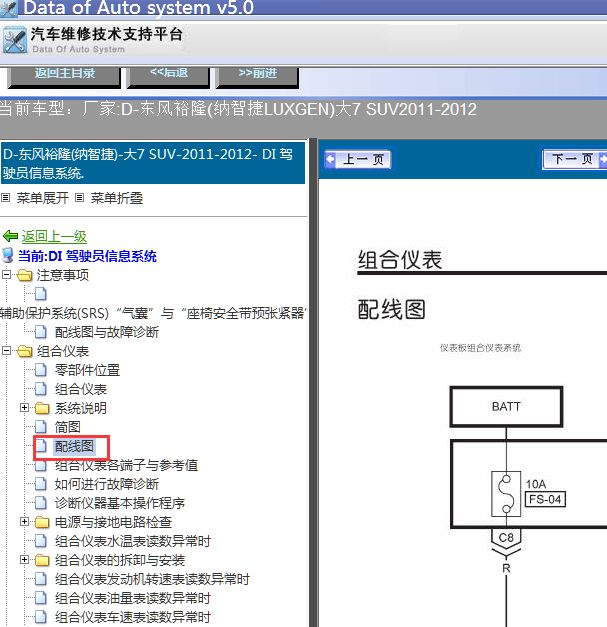
Task: Collapse all menus via 菜单折叠 text
Action: (116, 198)
